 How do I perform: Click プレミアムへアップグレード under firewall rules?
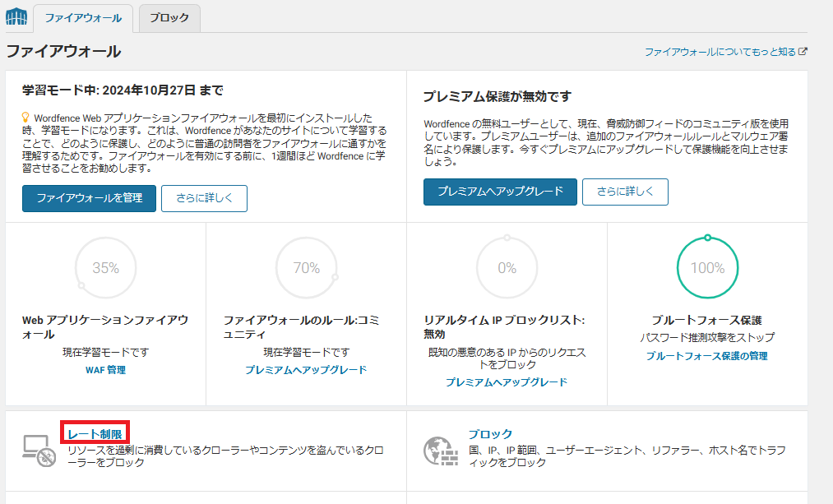(306, 370)
